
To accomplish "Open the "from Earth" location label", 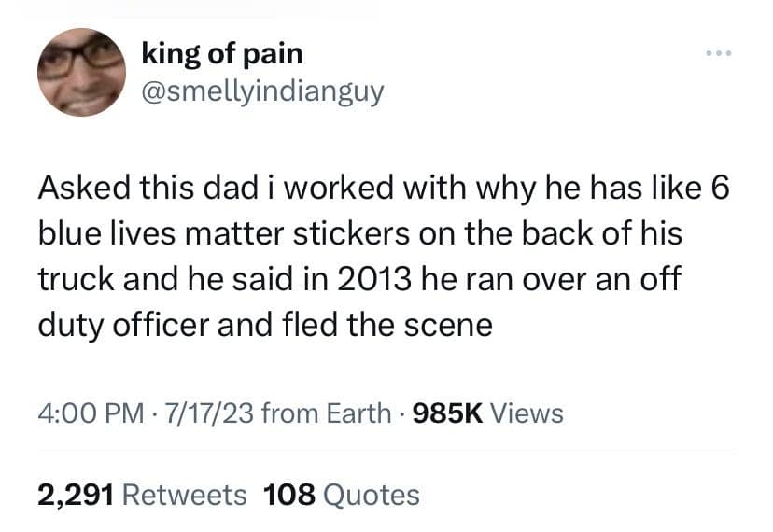I will click(x=327, y=412).
